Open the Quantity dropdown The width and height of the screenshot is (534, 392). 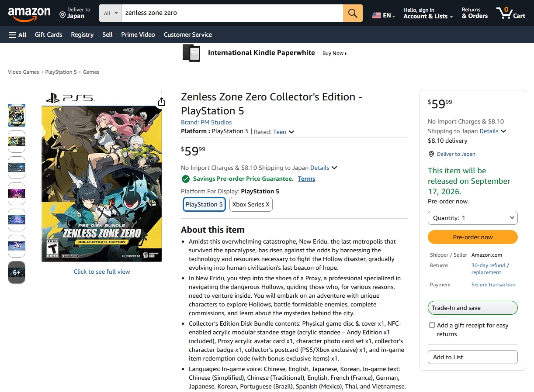coord(472,218)
